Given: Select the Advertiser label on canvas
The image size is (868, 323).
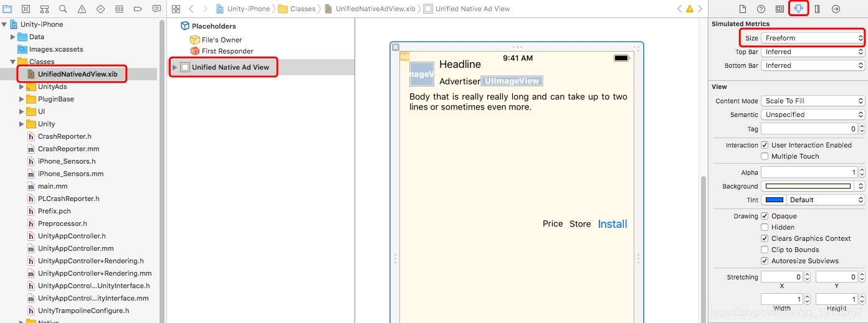Looking at the screenshot, I should 460,81.
